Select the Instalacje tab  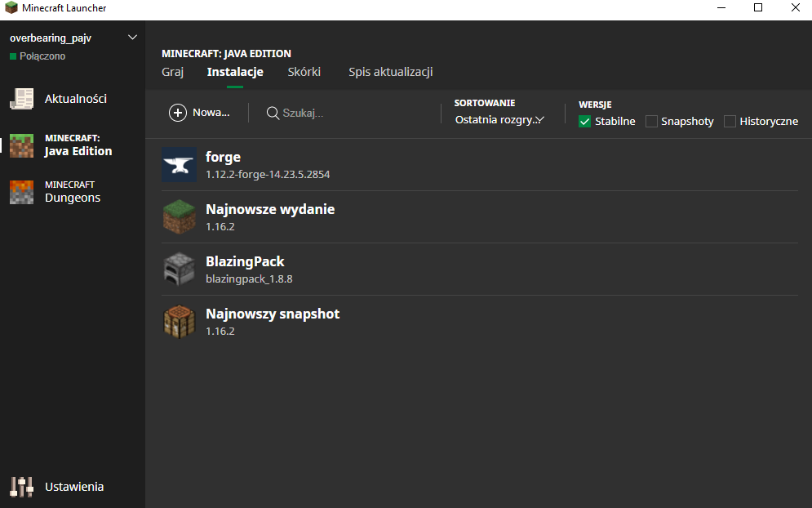click(x=235, y=72)
